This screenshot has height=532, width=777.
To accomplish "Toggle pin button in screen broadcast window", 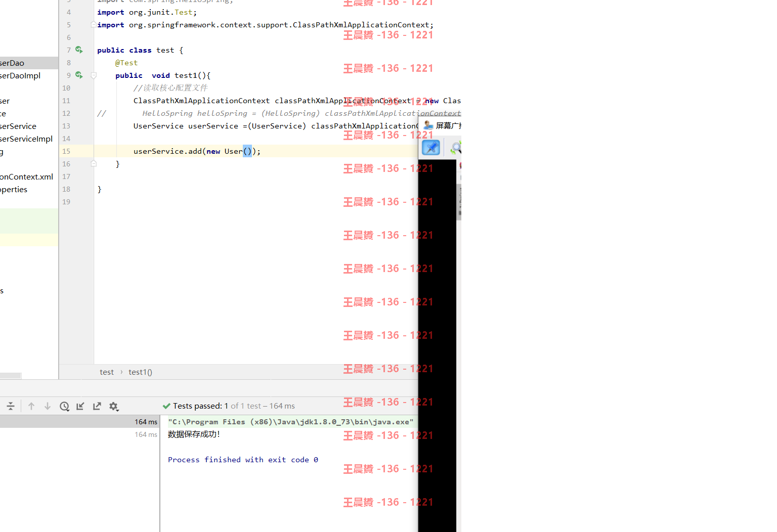I will [431, 148].
